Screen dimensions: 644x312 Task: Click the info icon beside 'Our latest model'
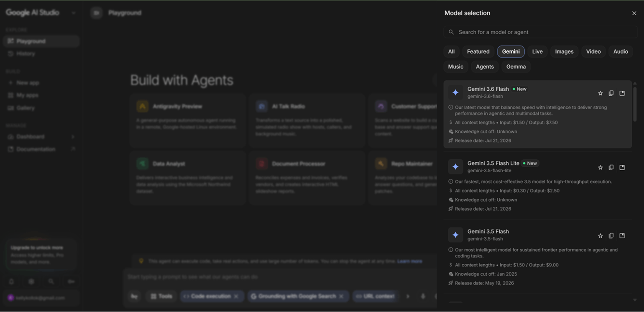(x=451, y=107)
